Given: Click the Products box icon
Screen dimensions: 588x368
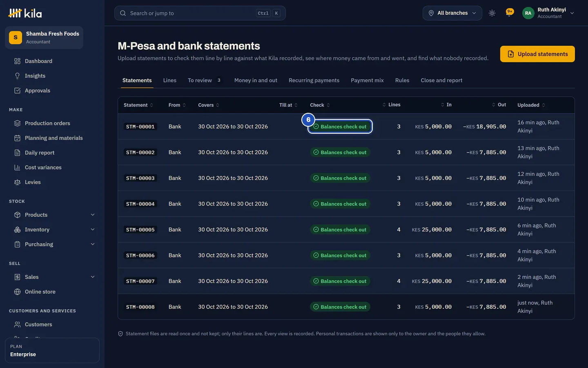Looking at the screenshot, I should point(17,215).
